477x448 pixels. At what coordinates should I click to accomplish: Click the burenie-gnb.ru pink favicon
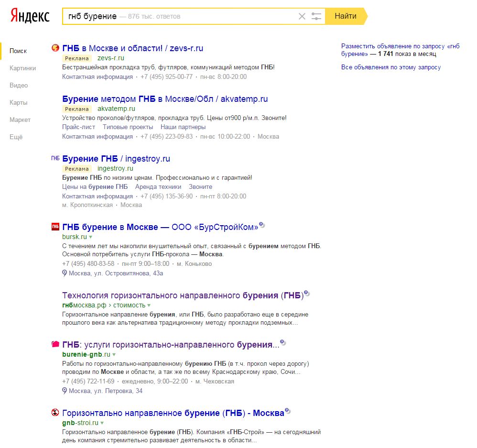(x=55, y=344)
